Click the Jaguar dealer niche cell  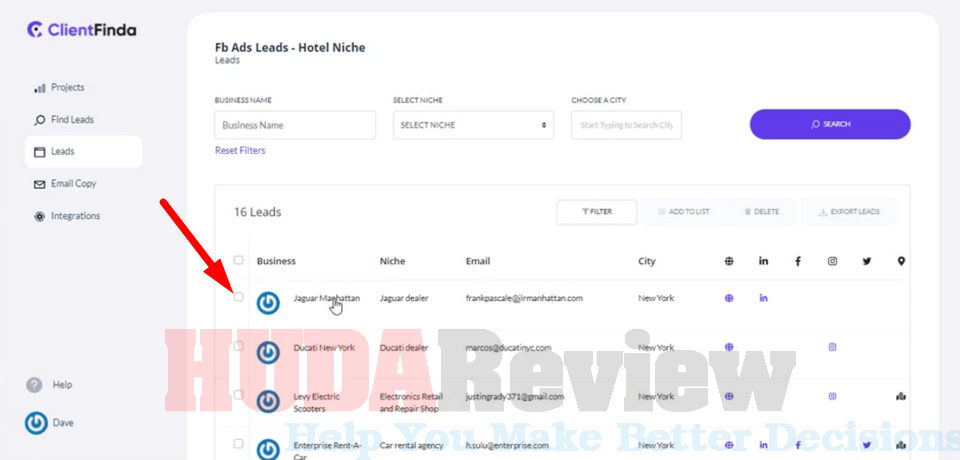[404, 298]
